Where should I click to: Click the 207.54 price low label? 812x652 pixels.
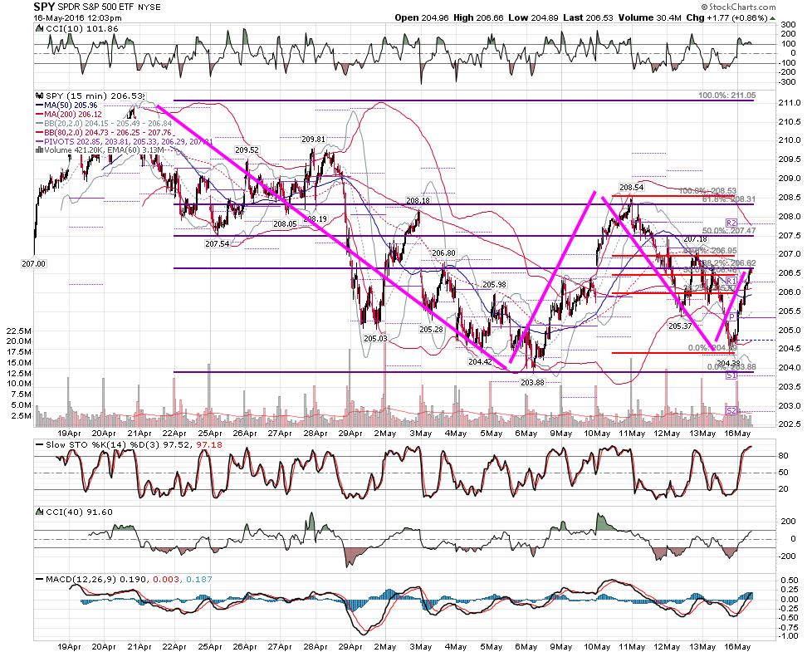coord(217,243)
